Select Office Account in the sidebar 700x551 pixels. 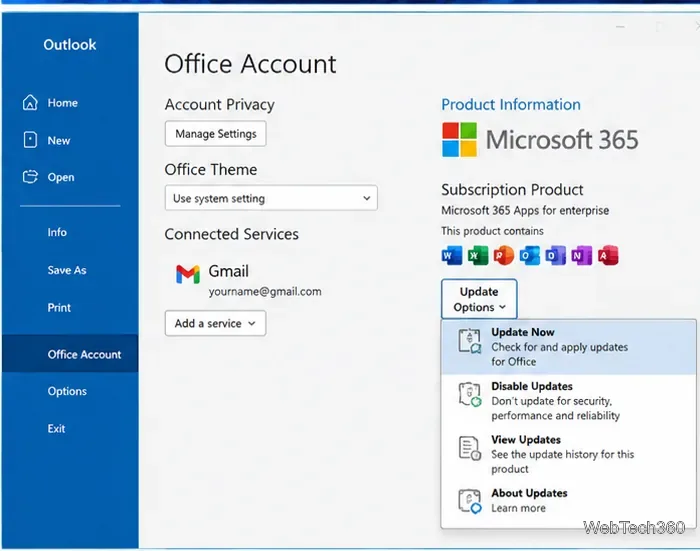[70, 354]
